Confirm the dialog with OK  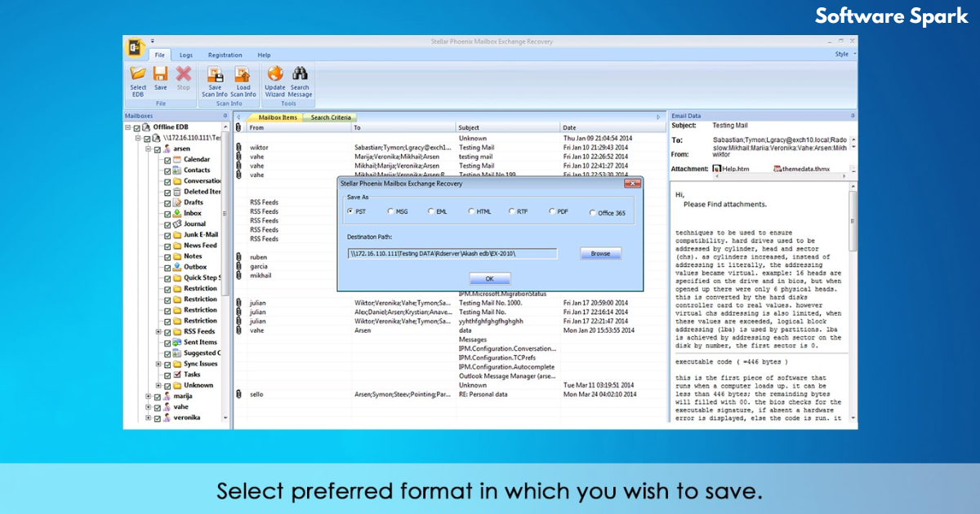tap(489, 279)
